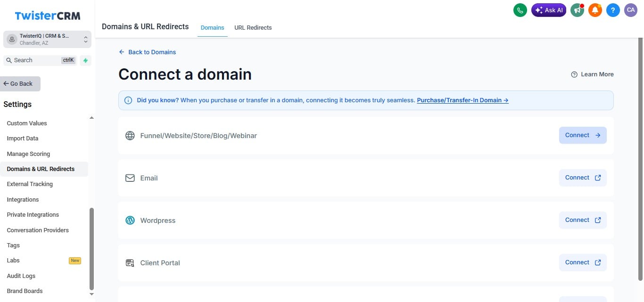644x302 pixels.
Task: Click the Client Portal icon
Action: click(130, 263)
